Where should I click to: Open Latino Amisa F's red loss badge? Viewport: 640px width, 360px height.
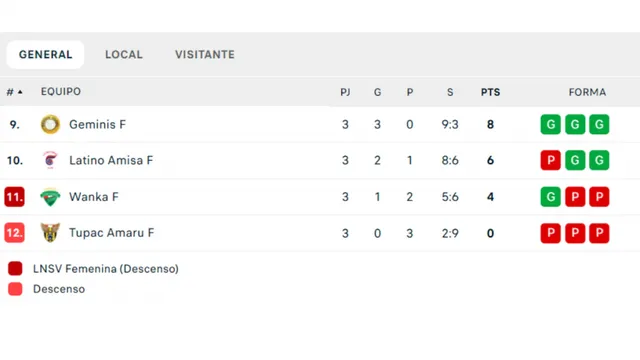click(551, 160)
